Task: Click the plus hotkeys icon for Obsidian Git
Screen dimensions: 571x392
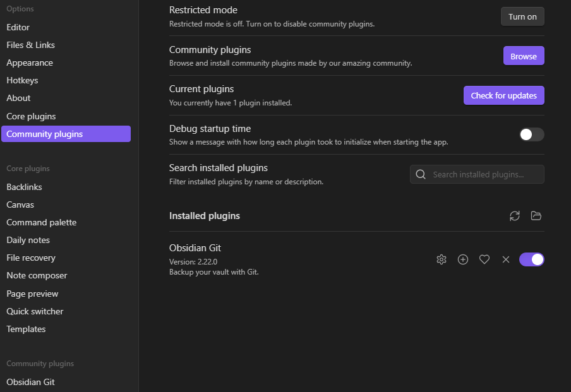Action: point(463,259)
